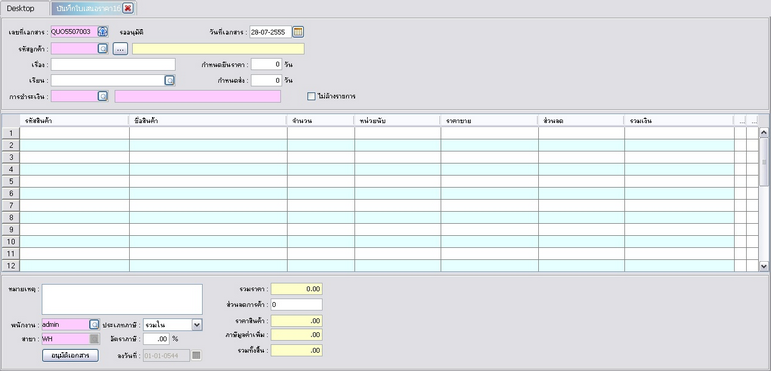This screenshot has height=371, width=771.
Task: Switch to the Desktop tab
Action: tap(21, 8)
